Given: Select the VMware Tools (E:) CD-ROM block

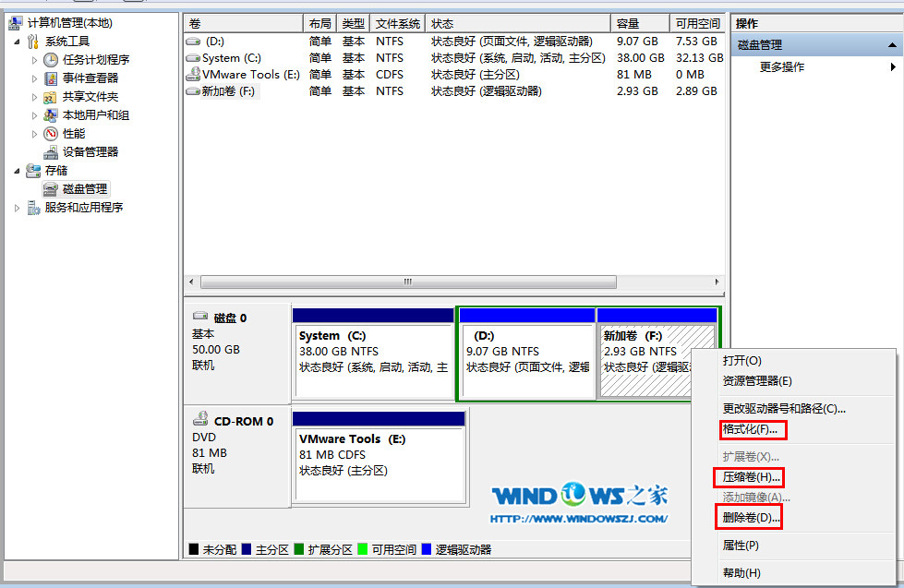Looking at the screenshot, I should click(379, 457).
